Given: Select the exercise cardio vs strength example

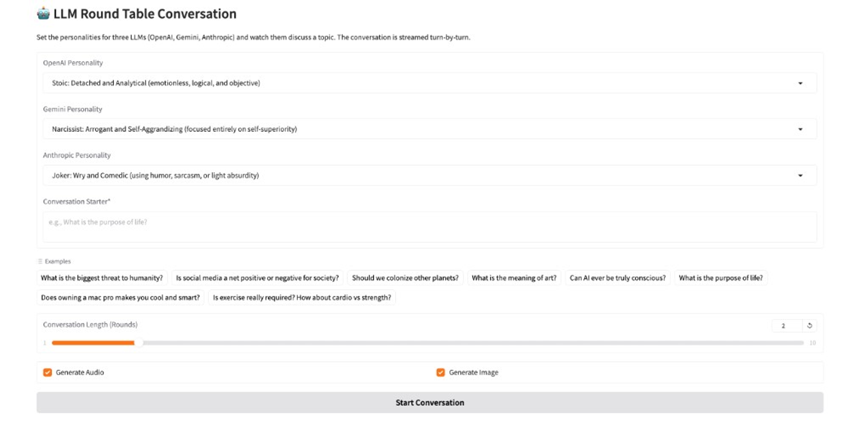Looking at the screenshot, I should tap(301, 297).
